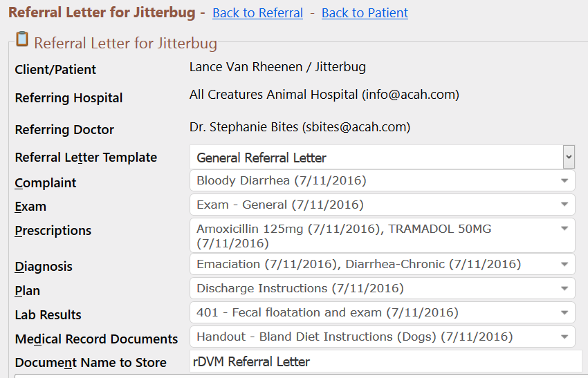
Task: Click the Exam - General field
Action: tap(383, 205)
